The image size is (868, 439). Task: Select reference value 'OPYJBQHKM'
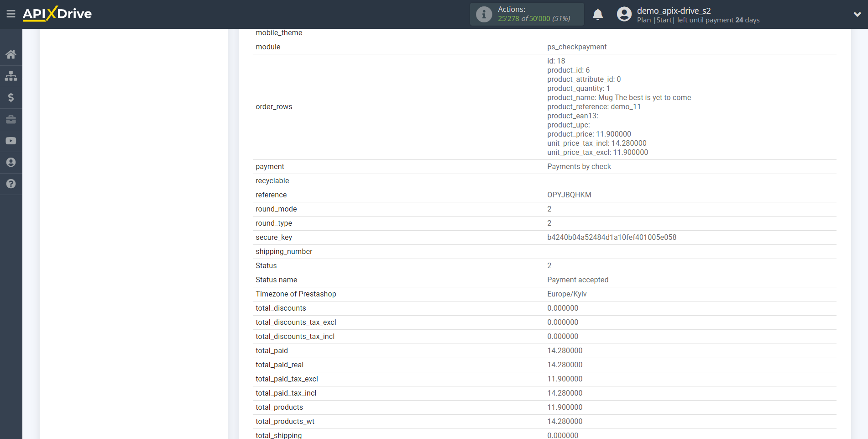569,195
